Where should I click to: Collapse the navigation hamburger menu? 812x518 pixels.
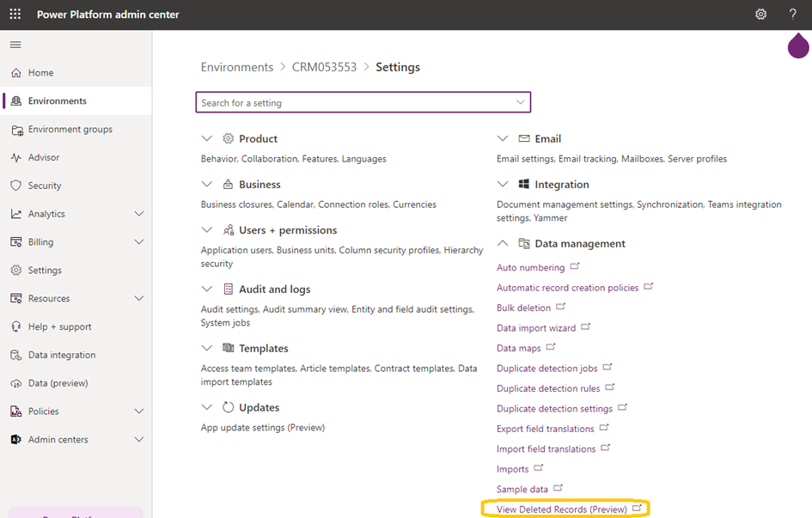tap(15, 45)
